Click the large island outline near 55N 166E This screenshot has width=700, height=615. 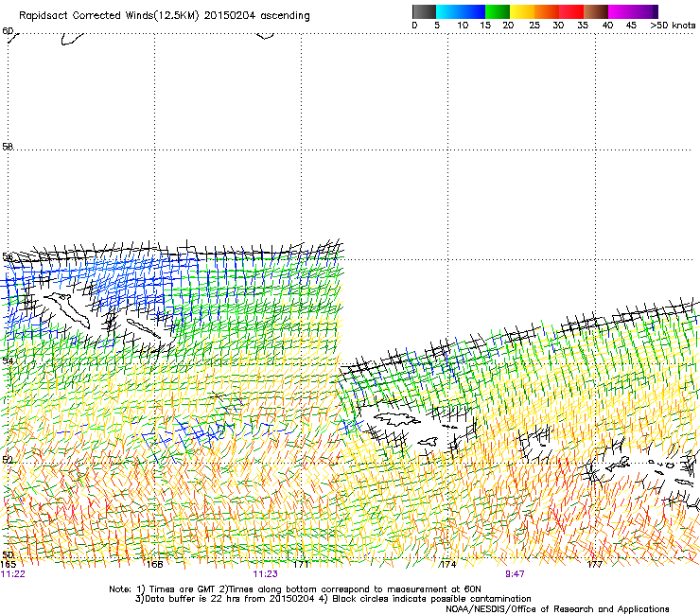click(x=67, y=309)
